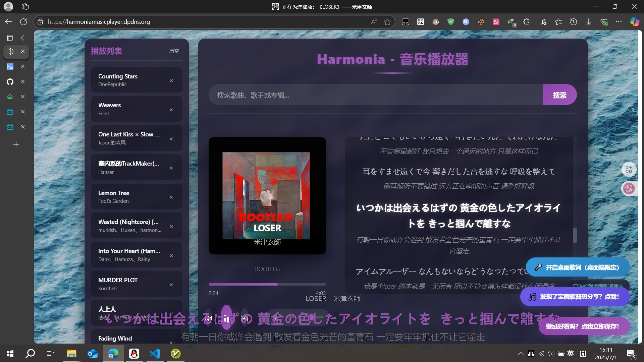Jump to lyric line 耳をすませ遠くで今
This screenshot has height=362, width=644.
[459, 172]
